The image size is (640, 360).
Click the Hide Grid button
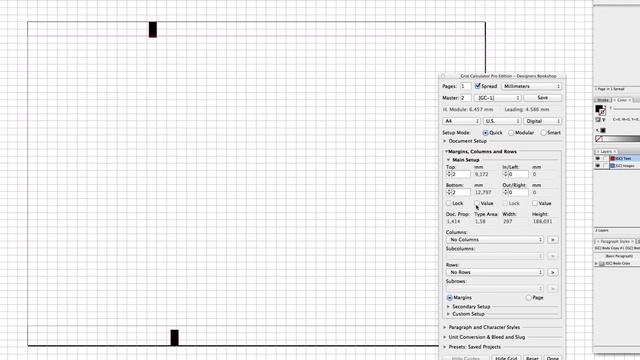(x=506, y=358)
